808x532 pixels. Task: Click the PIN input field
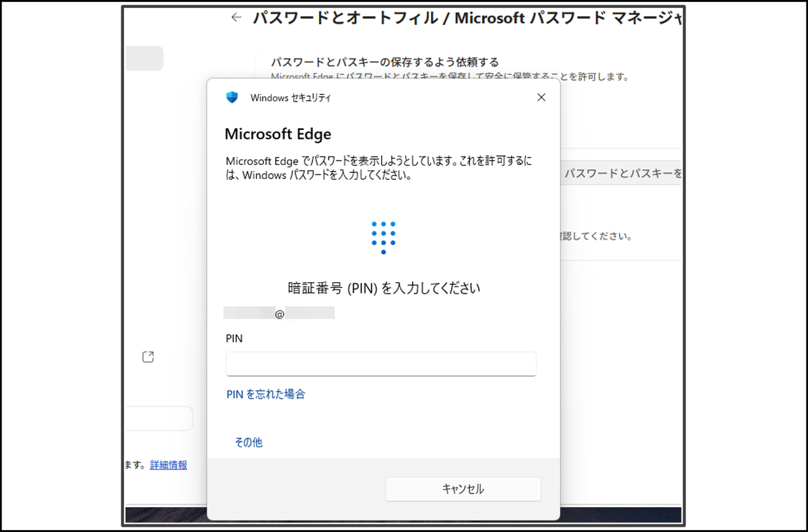coord(381,364)
